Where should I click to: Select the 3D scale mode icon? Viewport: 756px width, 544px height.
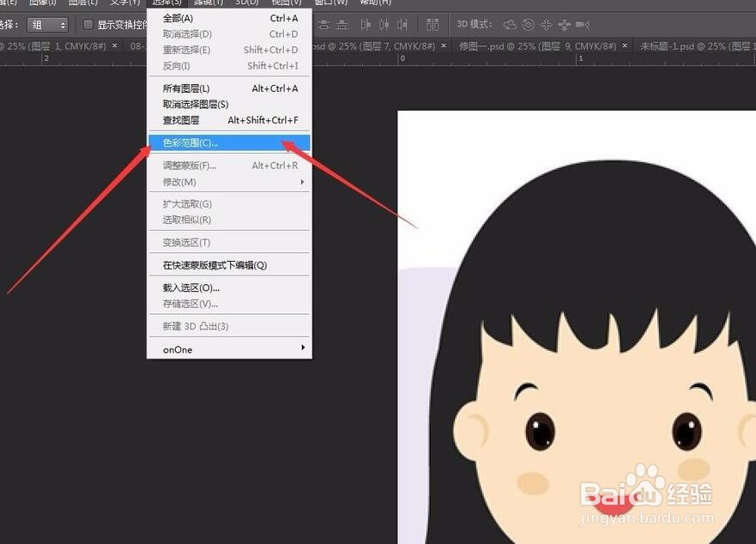(581, 24)
